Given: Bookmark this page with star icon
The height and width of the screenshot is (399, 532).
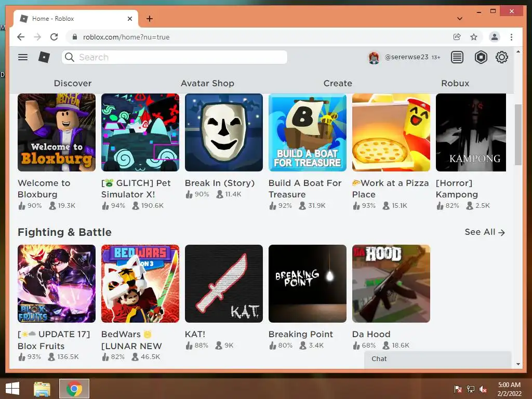Looking at the screenshot, I should [474, 37].
